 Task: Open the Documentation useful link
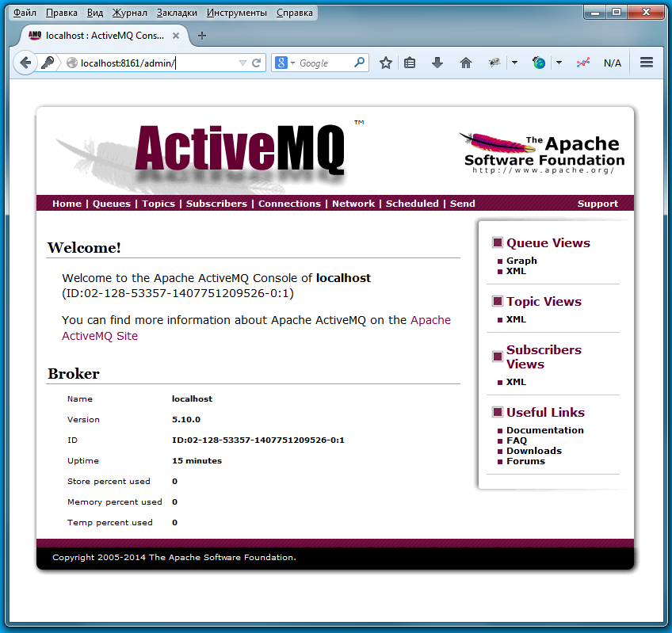(x=544, y=430)
